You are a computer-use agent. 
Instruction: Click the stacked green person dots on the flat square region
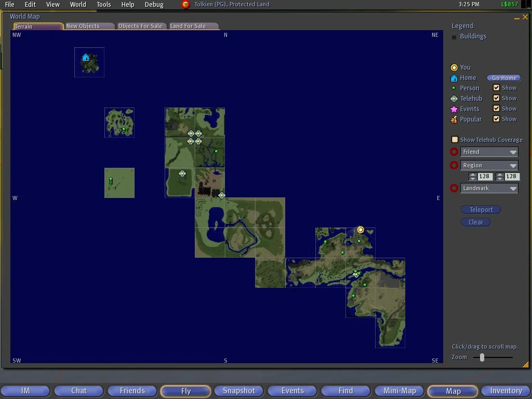click(111, 181)
